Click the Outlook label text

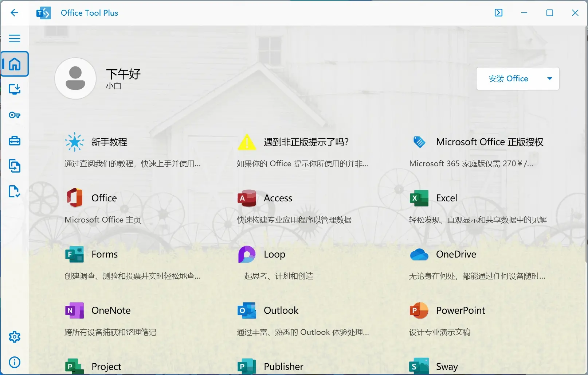pyautogui.click(x=281, y=310)
